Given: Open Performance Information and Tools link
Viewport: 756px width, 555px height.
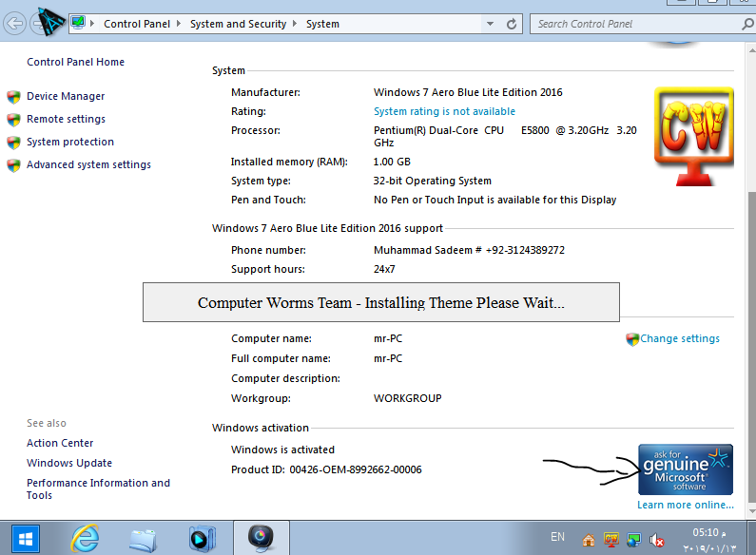Looking at the screenshot, I should (98, 489).
